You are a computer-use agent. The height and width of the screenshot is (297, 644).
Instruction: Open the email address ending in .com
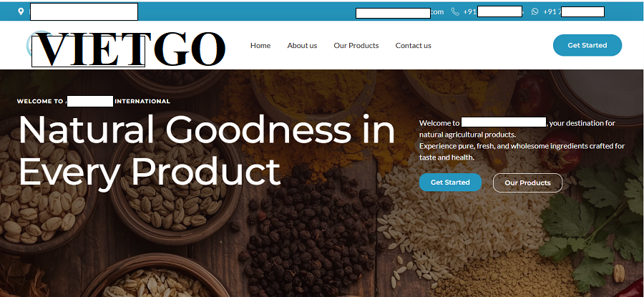click(399, 12)
